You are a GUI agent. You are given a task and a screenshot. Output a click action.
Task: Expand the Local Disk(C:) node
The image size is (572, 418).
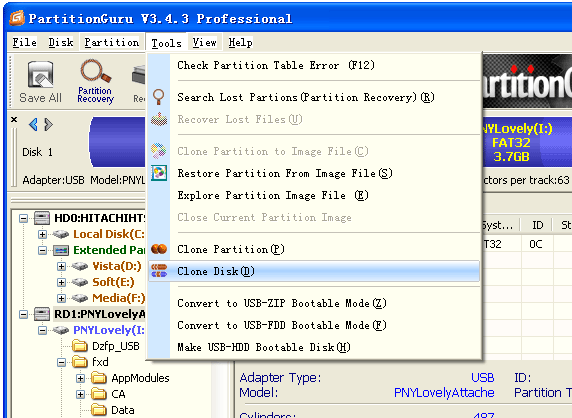(x=43, y=235)
